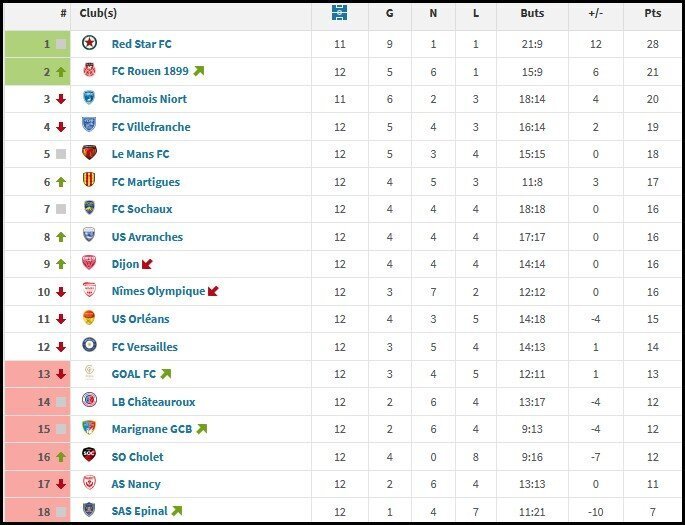
Task: Click the FC Rouen 1899 club crest
Action: 90,72
